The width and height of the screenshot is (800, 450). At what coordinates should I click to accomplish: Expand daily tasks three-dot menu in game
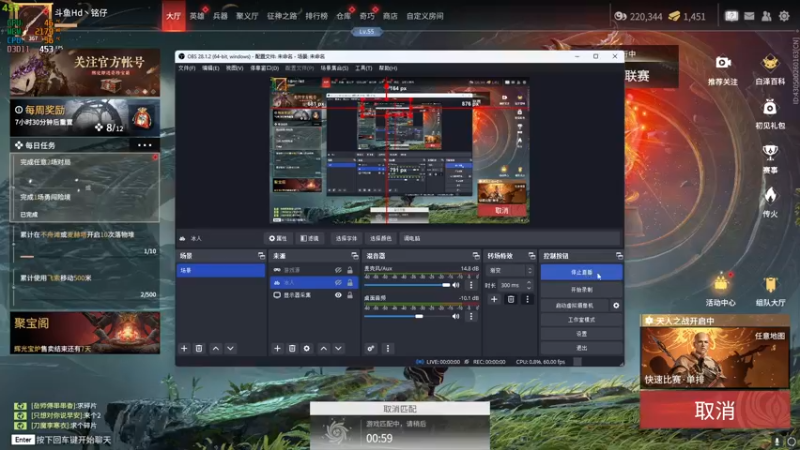click(x=144, y=145)
